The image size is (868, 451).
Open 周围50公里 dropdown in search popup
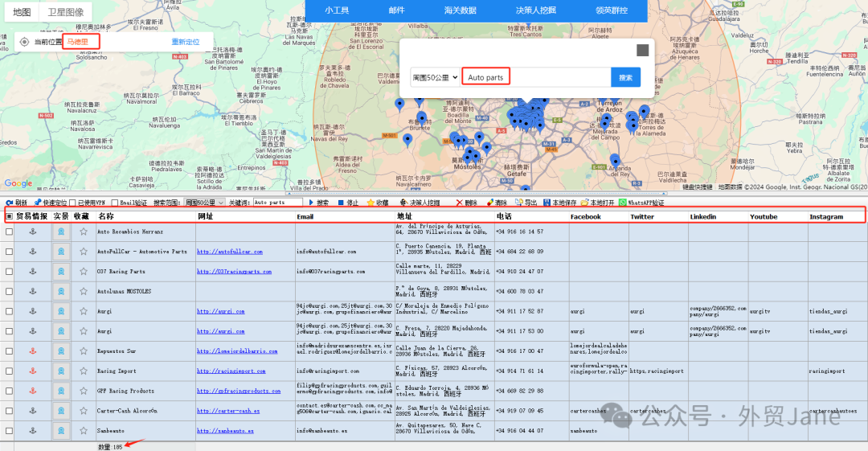[x=435, y=77]
